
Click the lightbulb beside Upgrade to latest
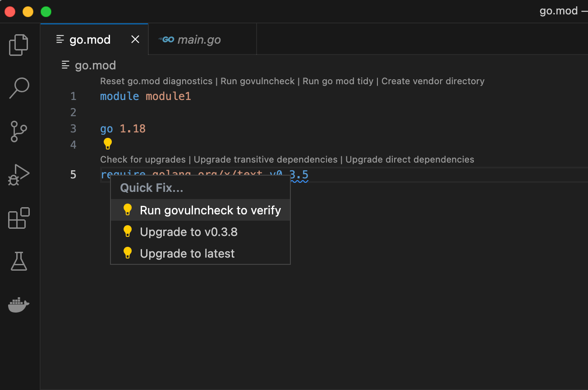[127, 253]
